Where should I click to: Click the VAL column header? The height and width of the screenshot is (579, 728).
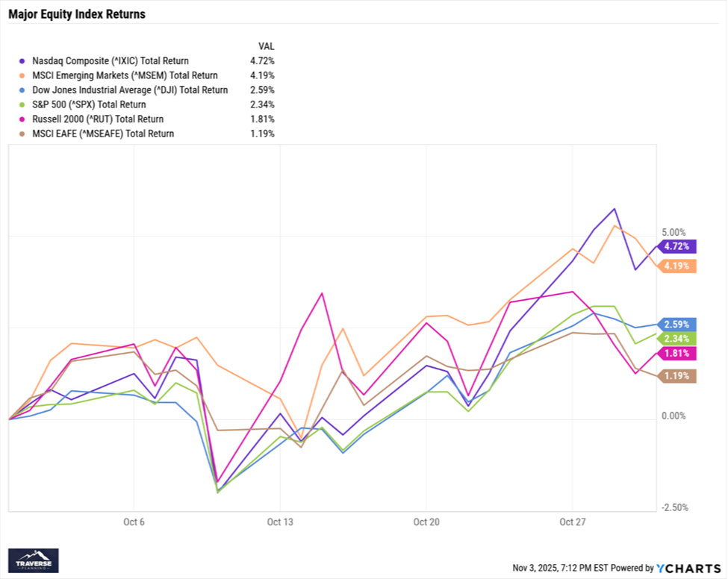266,46
